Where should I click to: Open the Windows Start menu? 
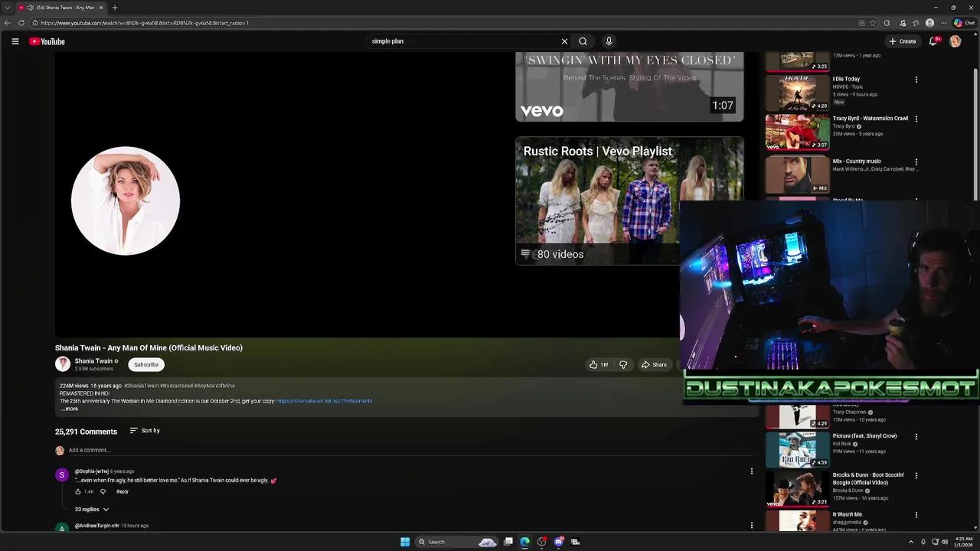[x=405, y=542]
